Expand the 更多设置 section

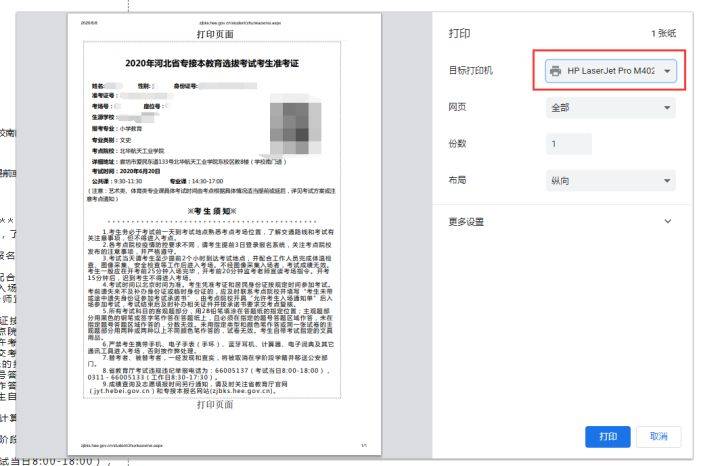[560, 221]
